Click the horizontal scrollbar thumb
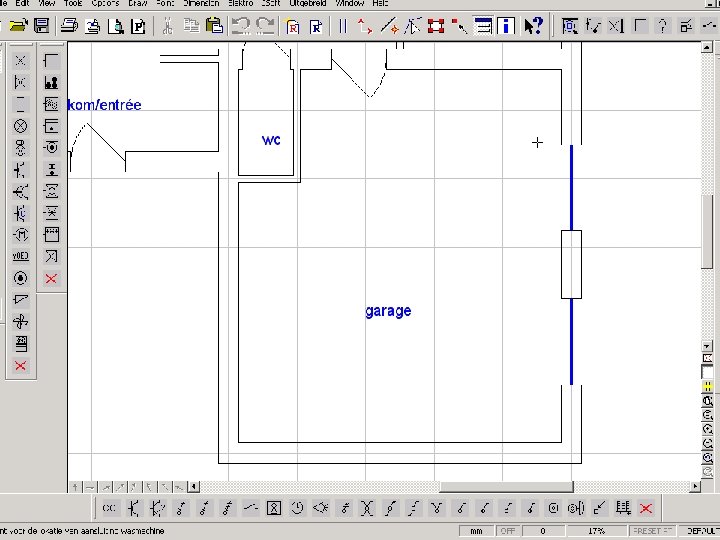The image size is (720, 540). pyautogui.click(x=506, y=486)
